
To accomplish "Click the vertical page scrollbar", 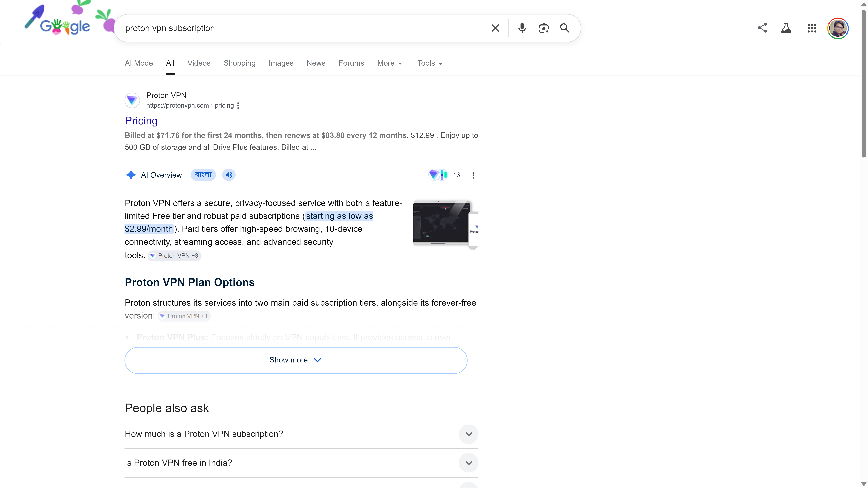I will click(x=864, y=84).
